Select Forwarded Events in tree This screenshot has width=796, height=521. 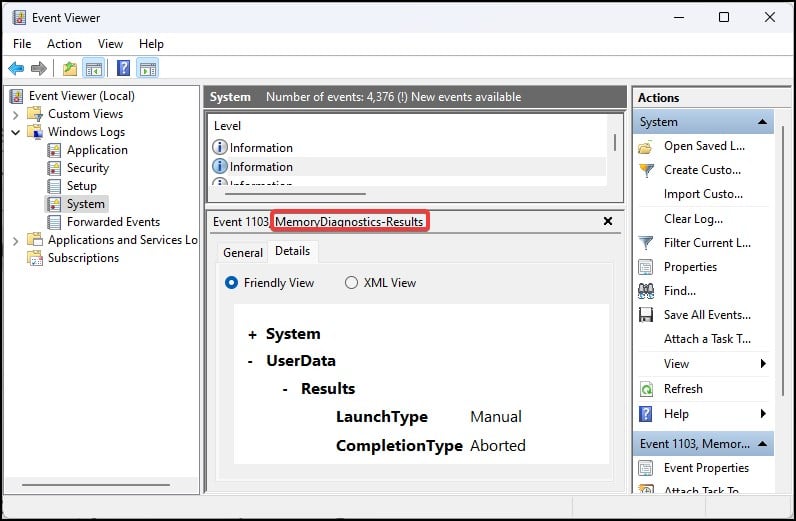113,222
